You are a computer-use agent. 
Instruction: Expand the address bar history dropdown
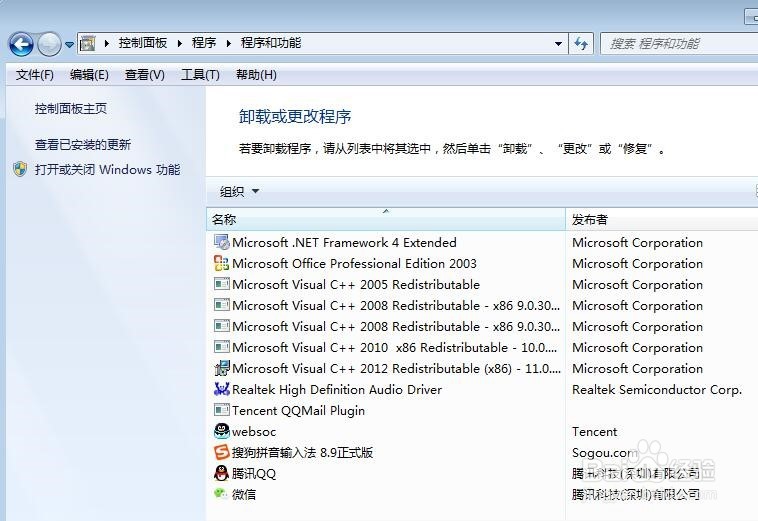point(558,43)
